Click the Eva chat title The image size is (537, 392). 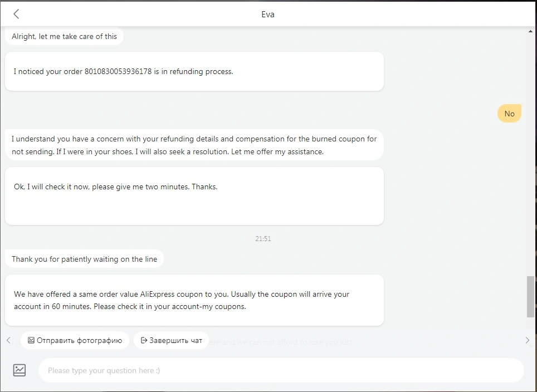point(268,14)
